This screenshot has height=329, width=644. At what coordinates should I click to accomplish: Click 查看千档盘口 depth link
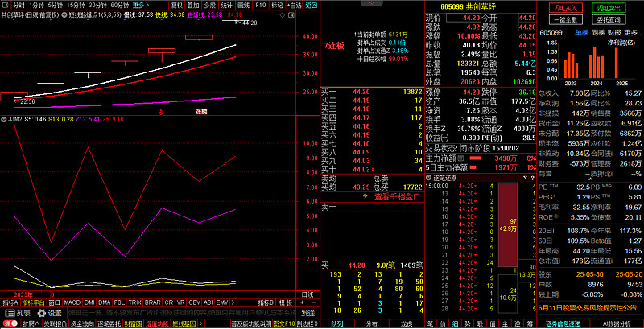pyautogui.click(x=397, y=197)
